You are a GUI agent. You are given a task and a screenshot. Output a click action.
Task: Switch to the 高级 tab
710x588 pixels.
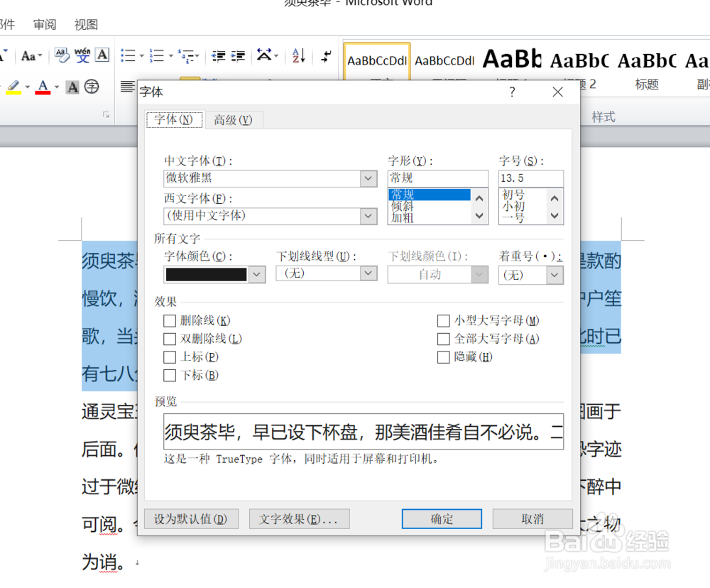pyautogui.click(x=234, y=120)
